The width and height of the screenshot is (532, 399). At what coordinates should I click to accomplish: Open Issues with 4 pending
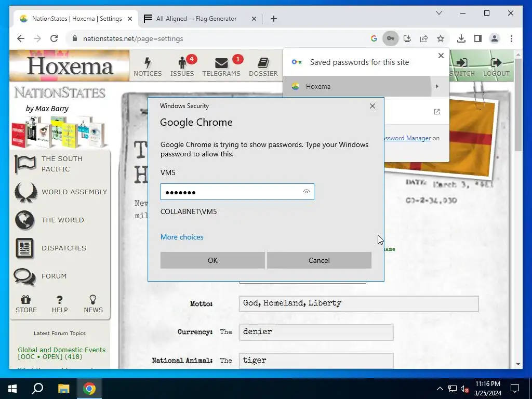[x=182, y=66]
